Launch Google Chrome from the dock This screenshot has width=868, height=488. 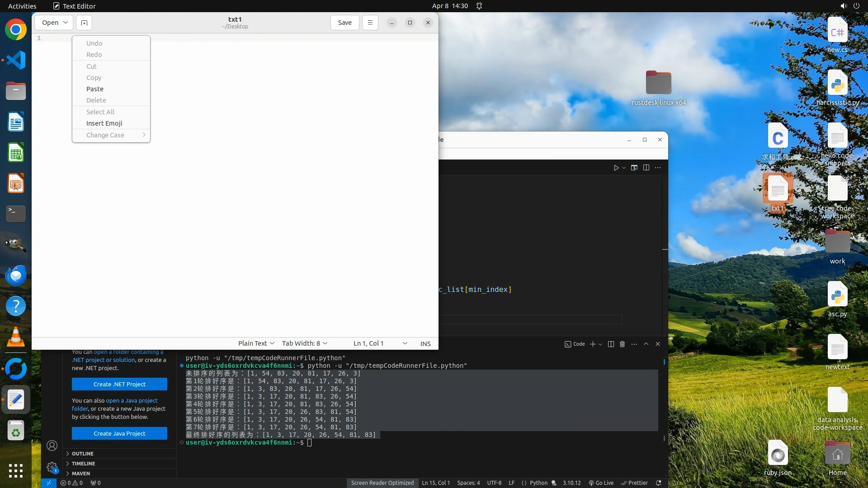coord(16,30)
